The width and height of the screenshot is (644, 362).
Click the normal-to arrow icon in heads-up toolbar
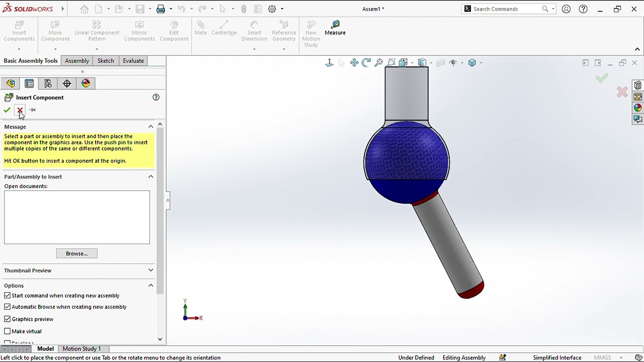[x=330, y=63]
